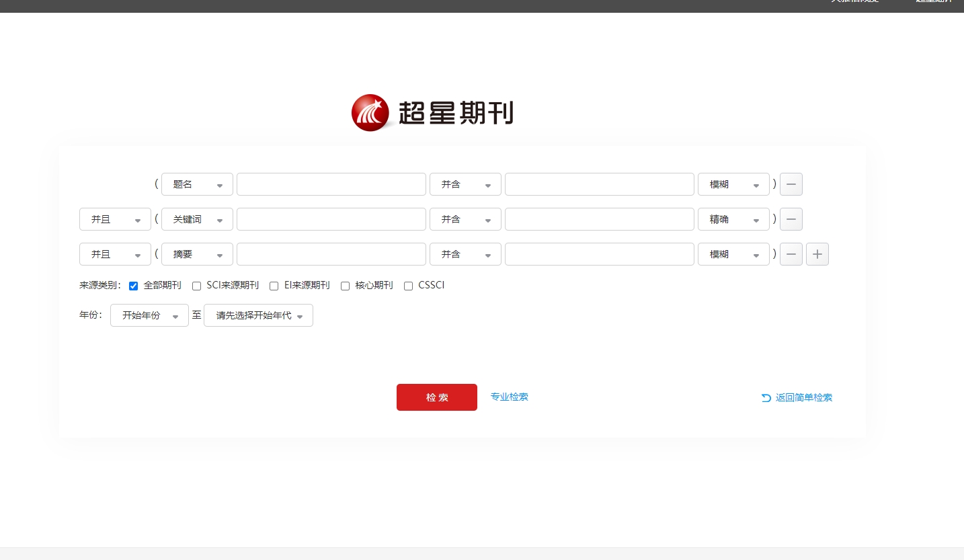
Task: Remove the 关键词 row with minus button
Action: (x=791, y=219)
